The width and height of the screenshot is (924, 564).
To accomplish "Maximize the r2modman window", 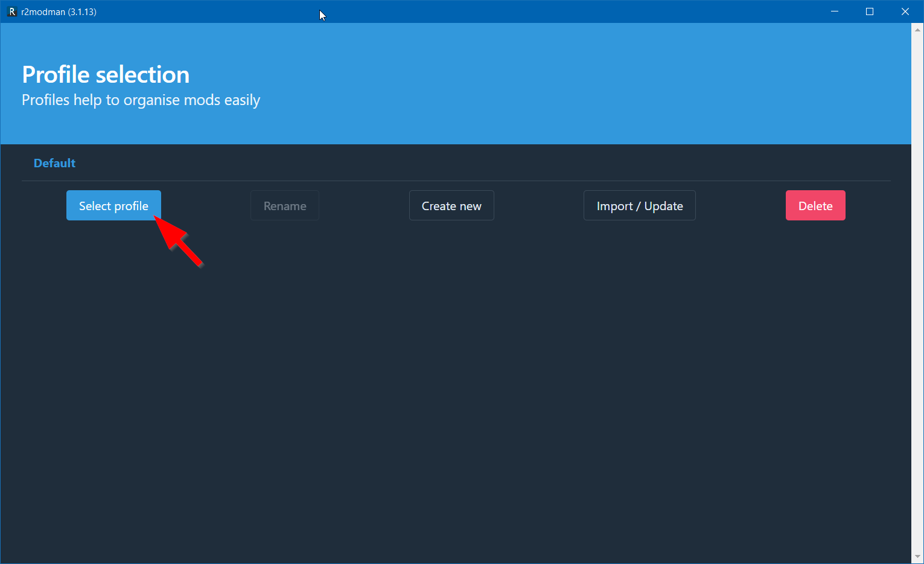I will [870, 11].
